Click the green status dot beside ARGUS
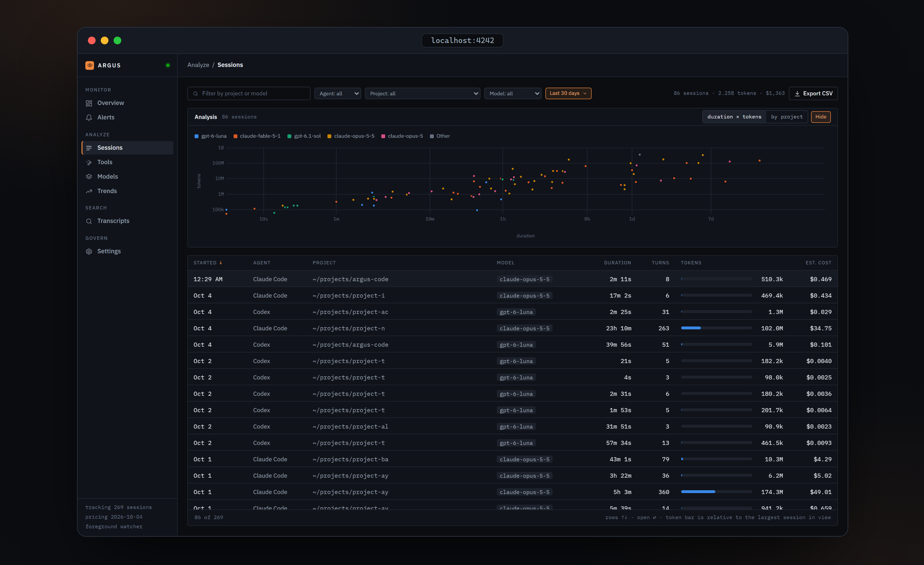Viewport: 924px width, 565px height. coord(167,65)
